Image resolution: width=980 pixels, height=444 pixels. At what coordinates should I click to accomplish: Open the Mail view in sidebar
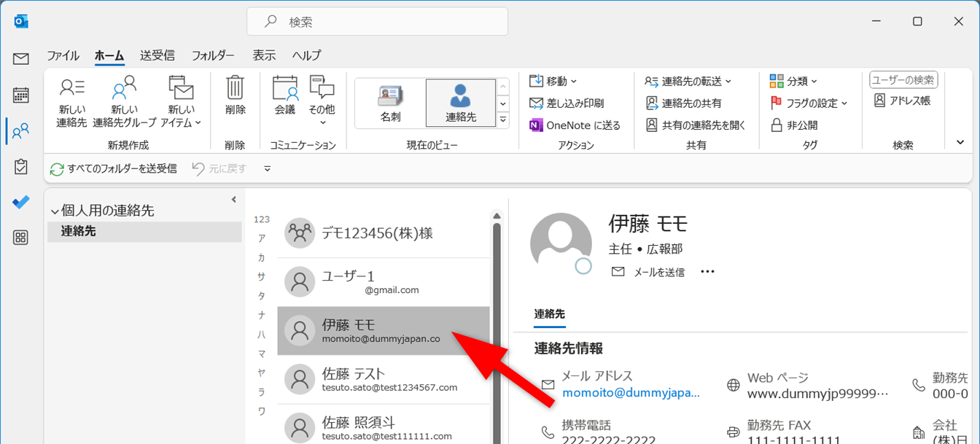20,59
